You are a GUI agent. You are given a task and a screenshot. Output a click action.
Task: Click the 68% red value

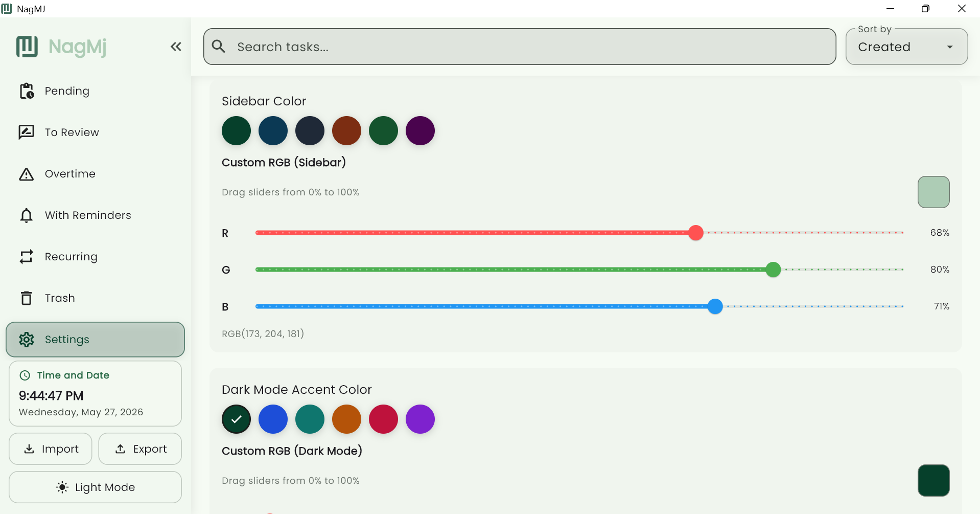point(940,233)
